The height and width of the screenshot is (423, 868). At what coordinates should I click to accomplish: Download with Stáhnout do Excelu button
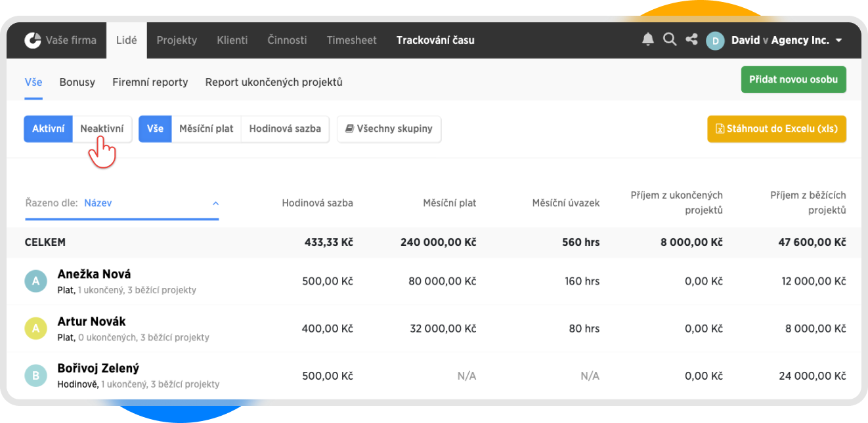(776, 129)
